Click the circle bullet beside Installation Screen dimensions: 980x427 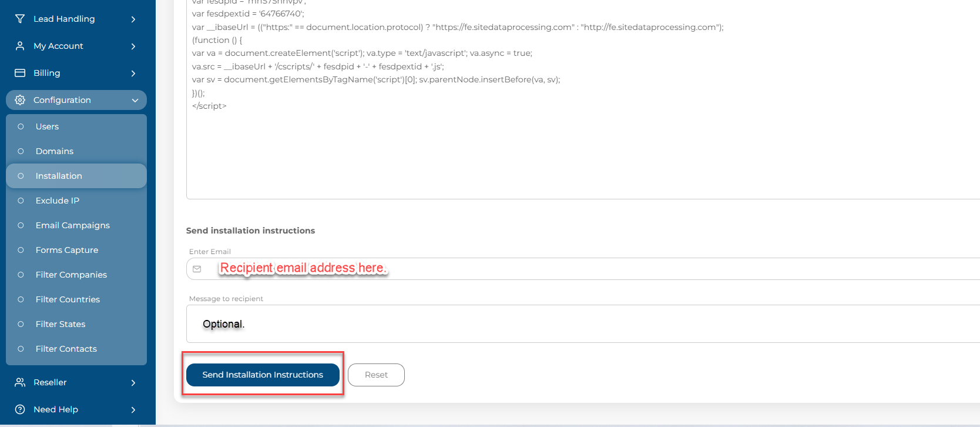pos(21,176)
